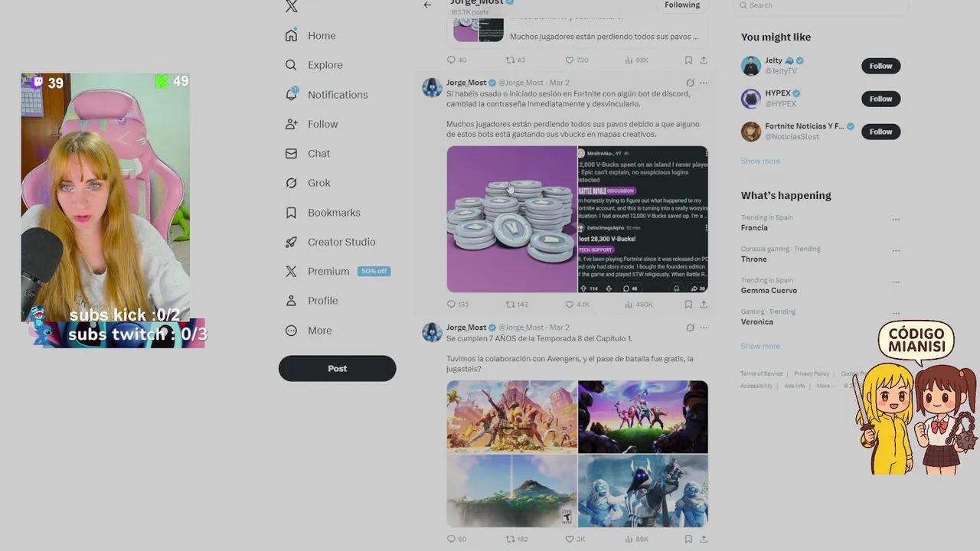Screen dimensions: 980x551
Task: Expand the More sidebar menu
Action: click(309, 331)
